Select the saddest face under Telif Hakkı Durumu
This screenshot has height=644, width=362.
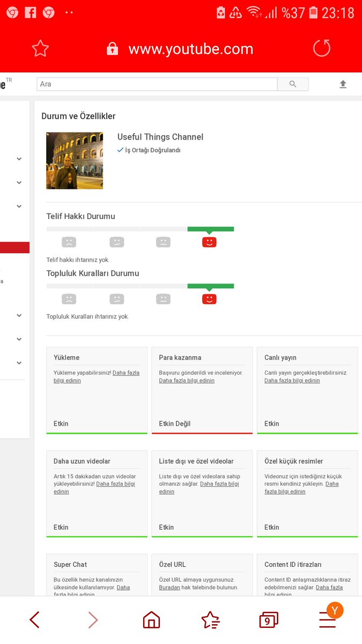pos(69,242)
